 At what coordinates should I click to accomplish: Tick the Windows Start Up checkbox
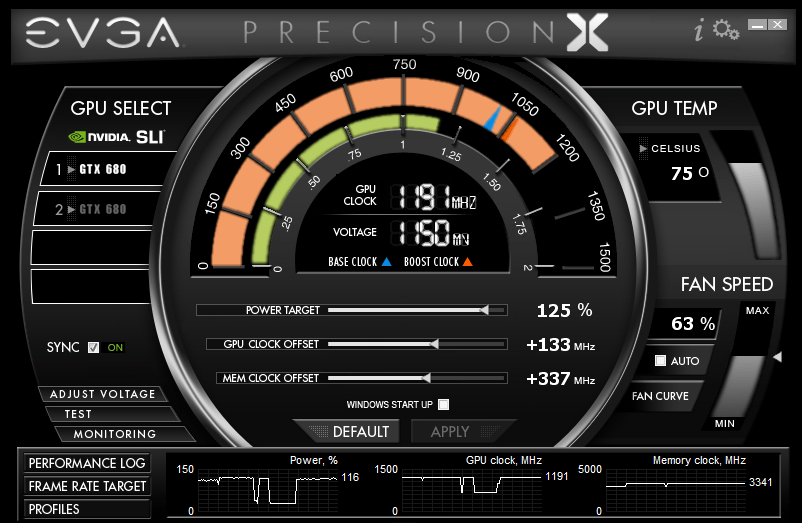coord(443,404)
